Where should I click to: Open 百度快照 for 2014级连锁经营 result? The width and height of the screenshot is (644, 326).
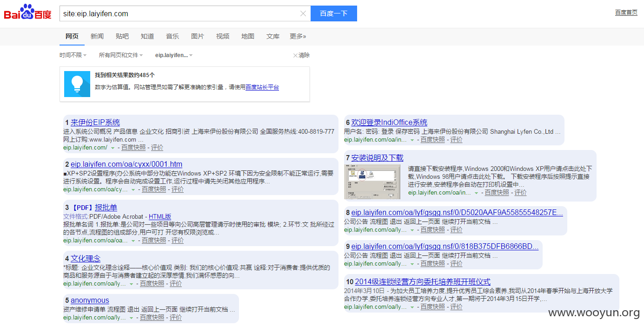click(433, 307)
